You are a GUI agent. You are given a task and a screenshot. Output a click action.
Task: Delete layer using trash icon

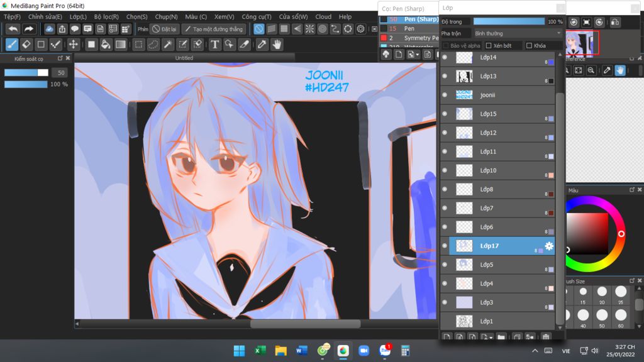[545, 337]
